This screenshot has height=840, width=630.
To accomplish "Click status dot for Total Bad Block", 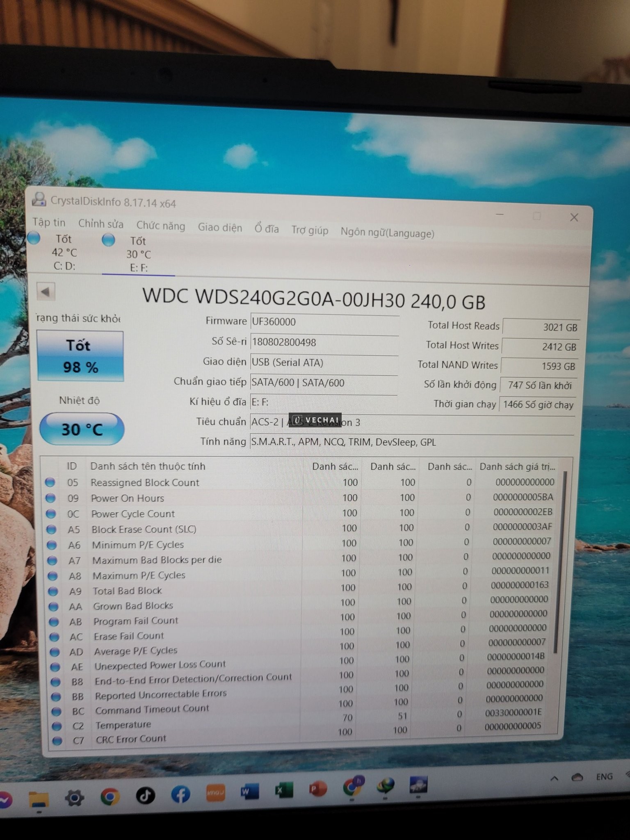I will [x=53, y=591].
